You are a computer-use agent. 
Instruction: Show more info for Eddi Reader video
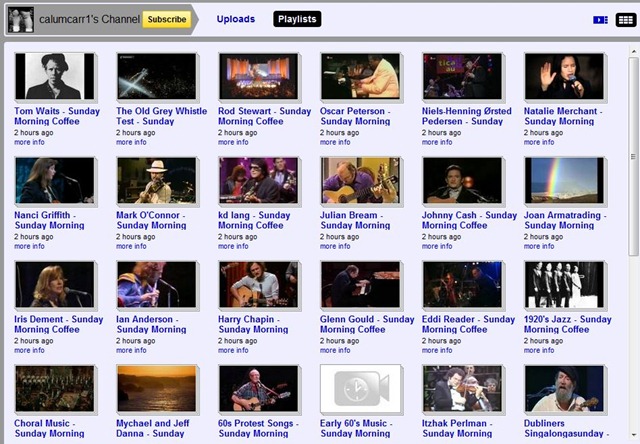pos(437,350)
